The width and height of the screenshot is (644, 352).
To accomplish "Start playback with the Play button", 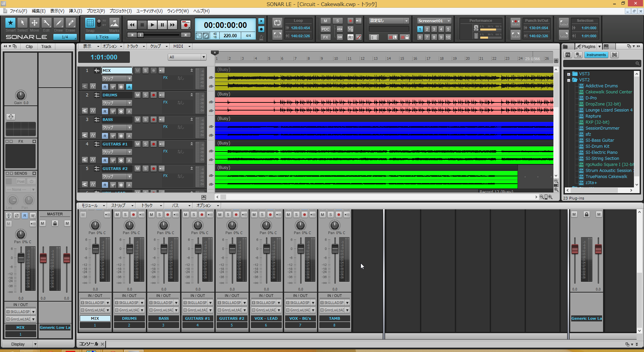I will 152,25.
